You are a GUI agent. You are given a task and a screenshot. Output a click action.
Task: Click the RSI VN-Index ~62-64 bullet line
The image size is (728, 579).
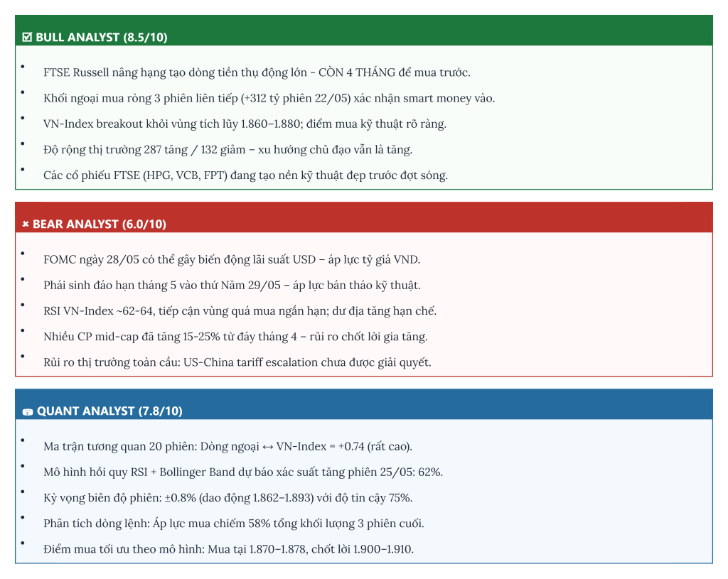240,311
